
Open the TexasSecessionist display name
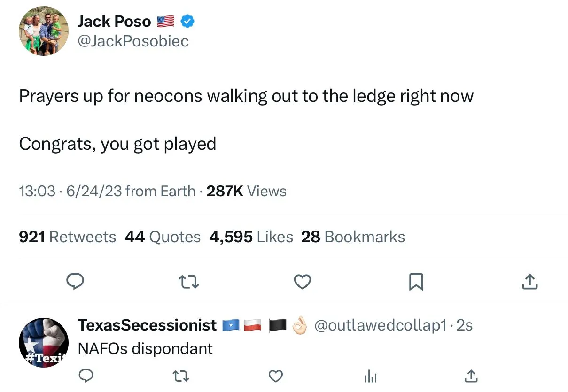[x=147, y=325]
